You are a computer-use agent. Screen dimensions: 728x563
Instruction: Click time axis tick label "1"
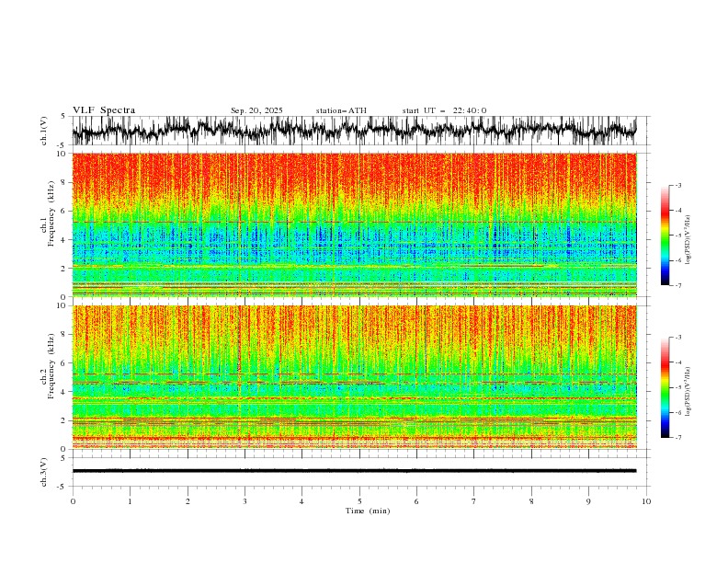pyautogui.click(x=130, y=501)
